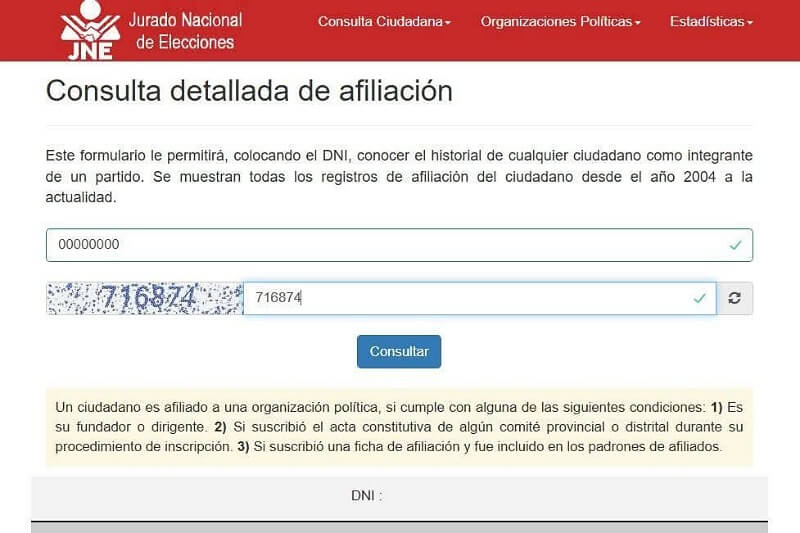Click the caret beside Organizaciones Políticas
800x533 pixels.
[x=638, y=22]
